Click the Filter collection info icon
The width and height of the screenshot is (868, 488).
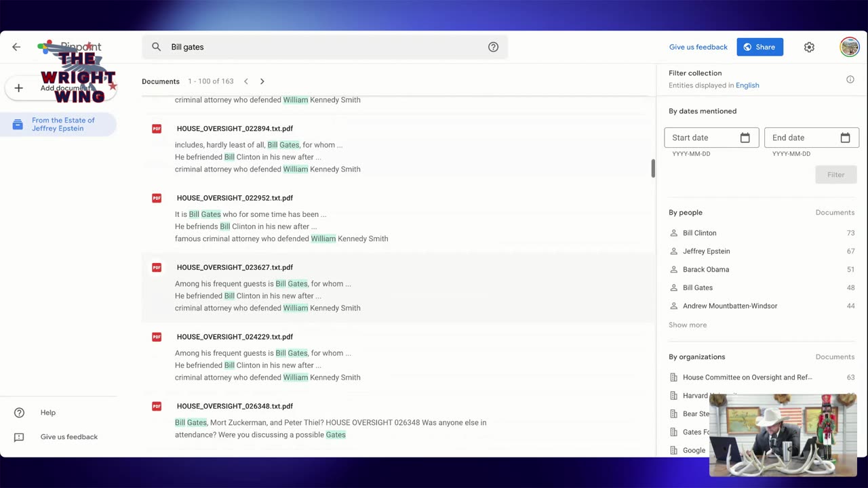[850, 79]
